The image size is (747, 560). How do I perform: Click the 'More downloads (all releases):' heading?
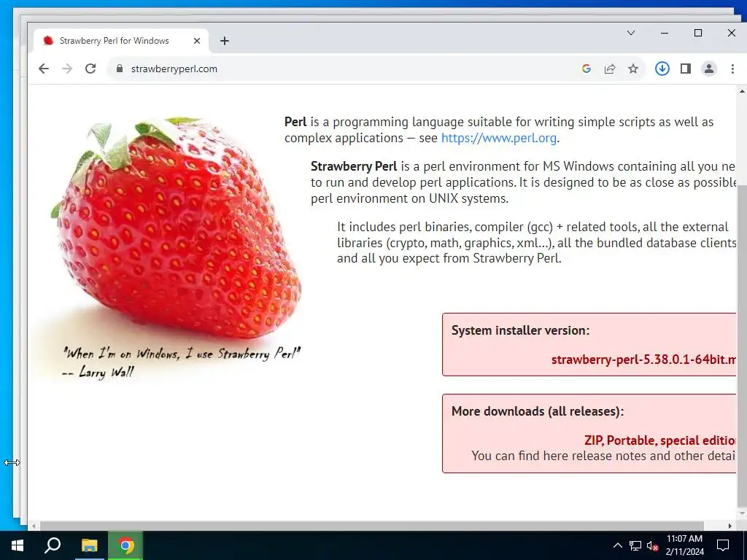point(538,411)
